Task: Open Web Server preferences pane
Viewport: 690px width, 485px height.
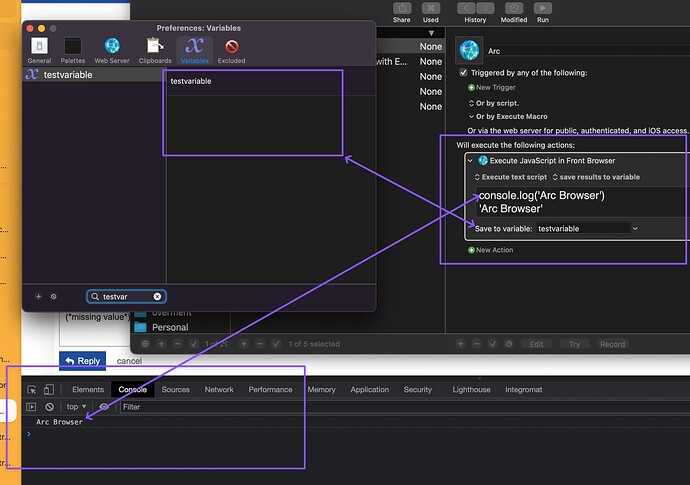Action: click(112, 51)
